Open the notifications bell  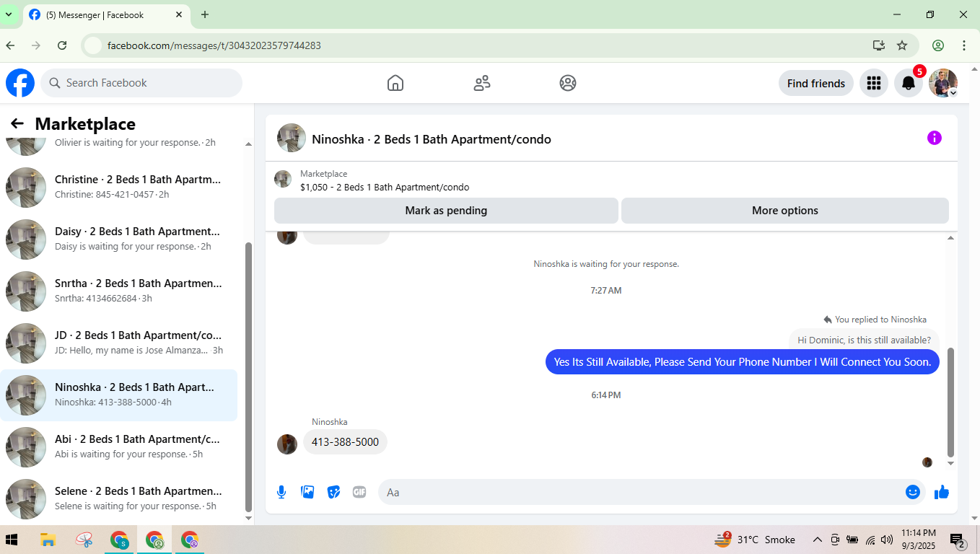click(909, 83)
